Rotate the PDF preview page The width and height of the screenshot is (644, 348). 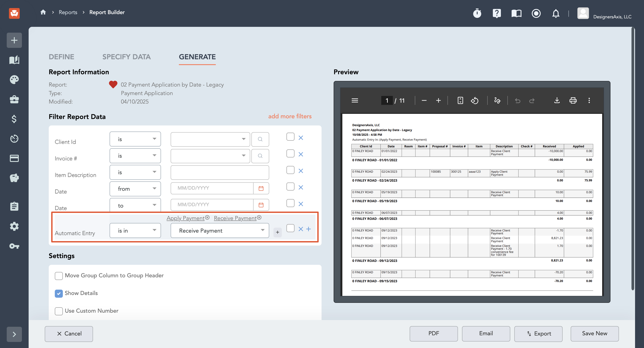click(474, 100)
